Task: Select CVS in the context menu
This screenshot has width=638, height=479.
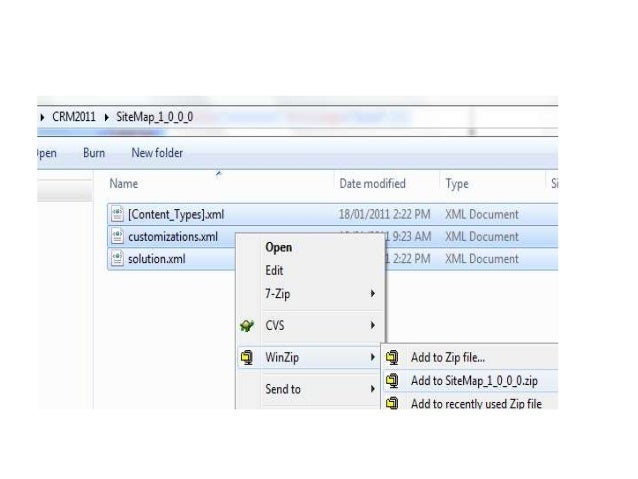Action: click(275, 325)
